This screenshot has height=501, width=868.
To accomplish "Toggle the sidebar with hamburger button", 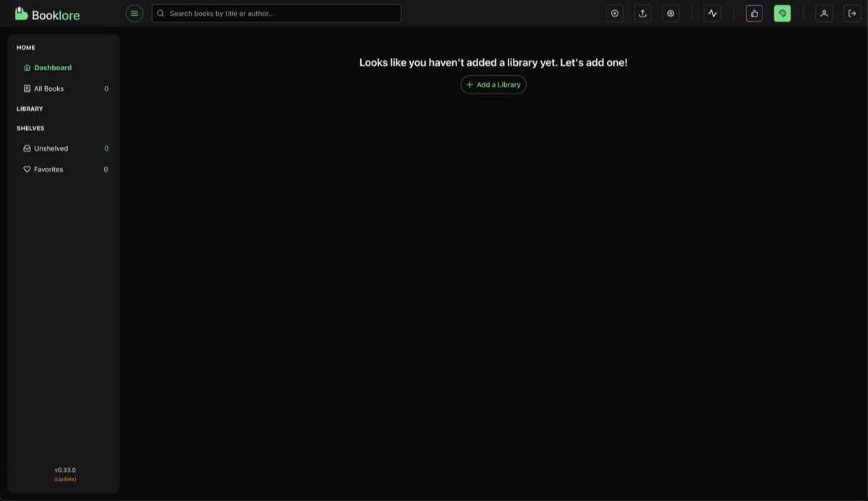I will click(134, 13).
